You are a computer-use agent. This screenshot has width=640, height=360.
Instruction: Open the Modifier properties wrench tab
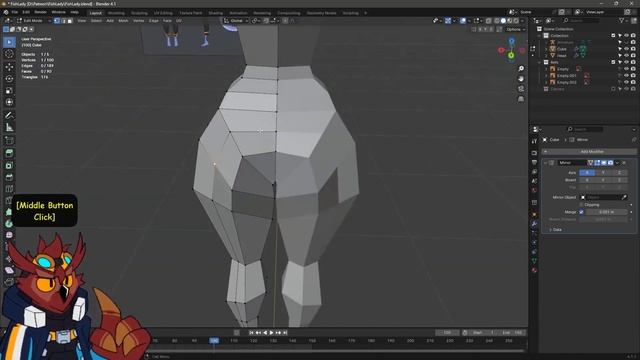coord(534,224)
